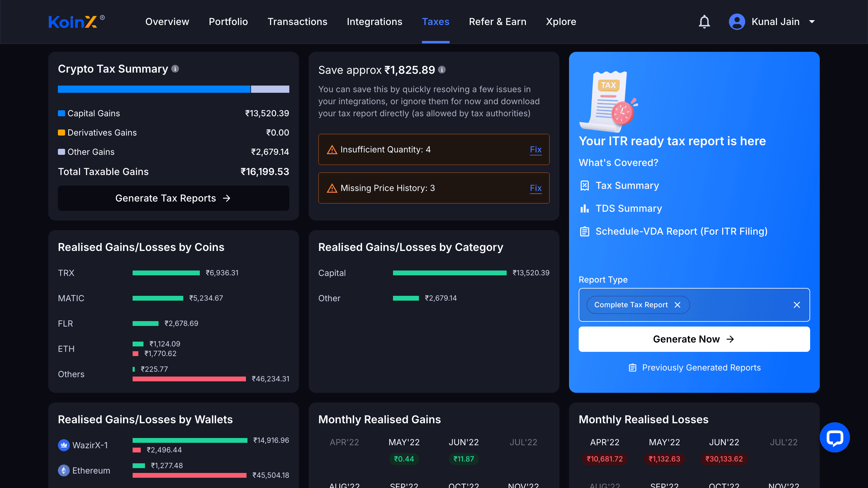Click Generate Tax Reports button
Viewport: 868px width, 488px height.
pos(173,199)
